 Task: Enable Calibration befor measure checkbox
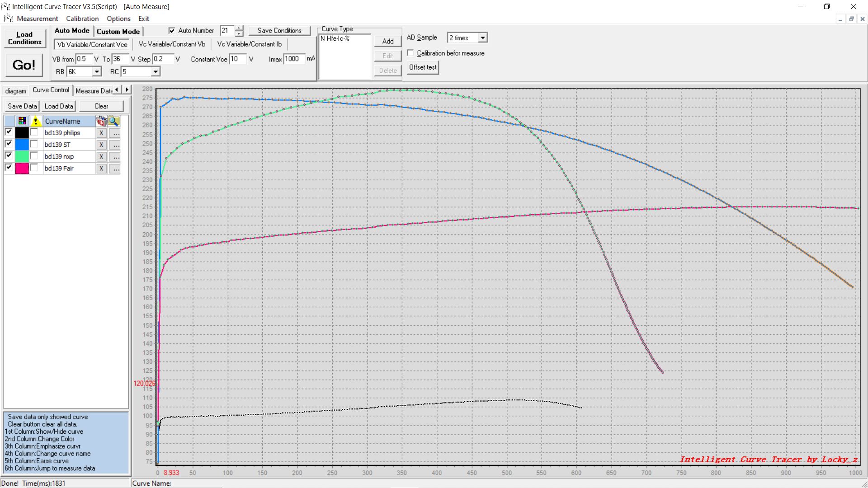410,53
